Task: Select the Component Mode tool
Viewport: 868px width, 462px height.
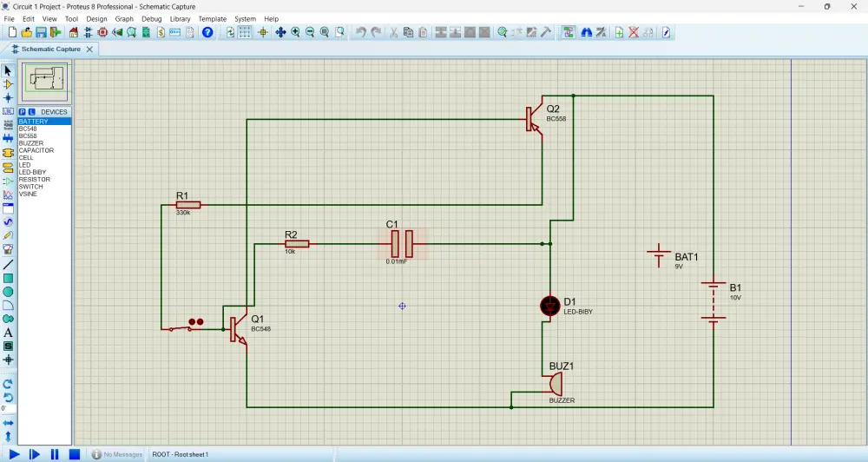Action: click(x=8, y=84)
